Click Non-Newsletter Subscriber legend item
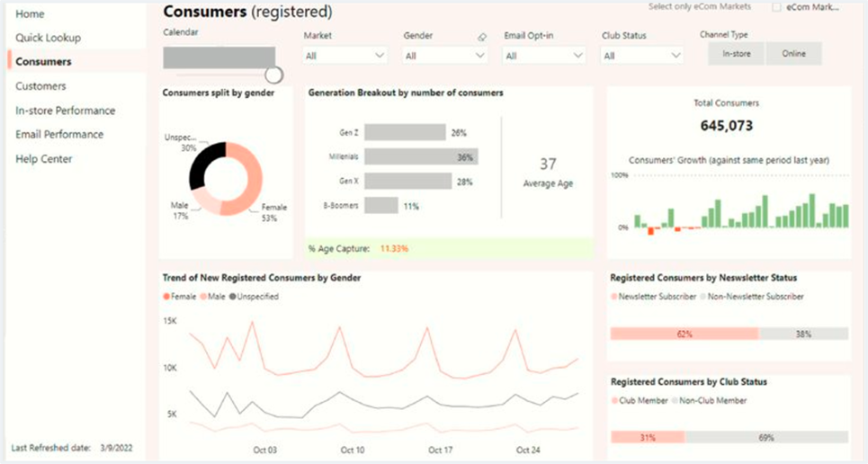This screenshot has width=868, height=464. click(x=752, y=297)
